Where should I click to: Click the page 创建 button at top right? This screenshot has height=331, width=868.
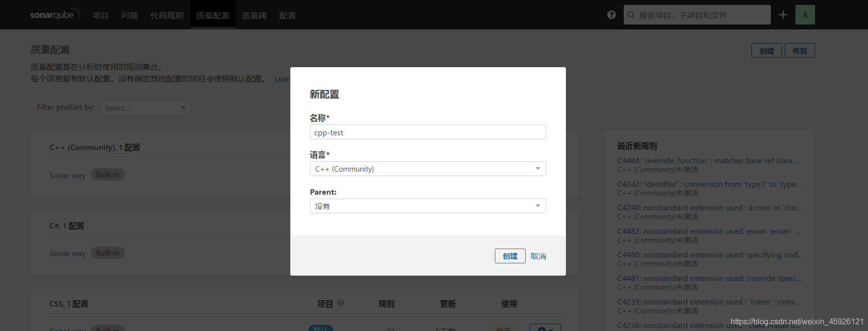(x=766, y=51)
